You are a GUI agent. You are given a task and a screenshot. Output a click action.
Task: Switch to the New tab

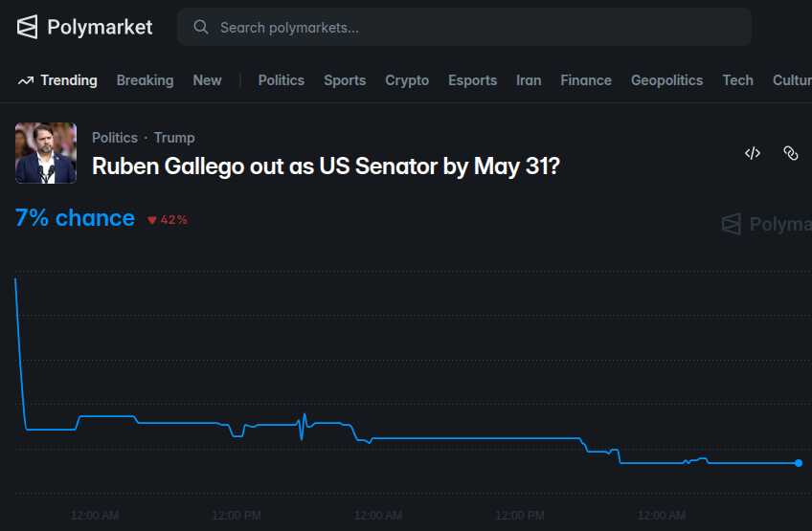(x=207, y=80)
